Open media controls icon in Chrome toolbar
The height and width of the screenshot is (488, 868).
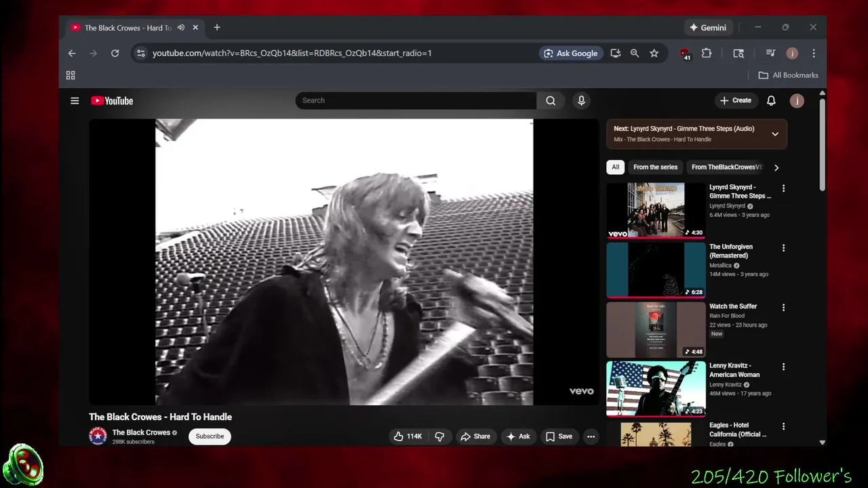tap(770, 53)
